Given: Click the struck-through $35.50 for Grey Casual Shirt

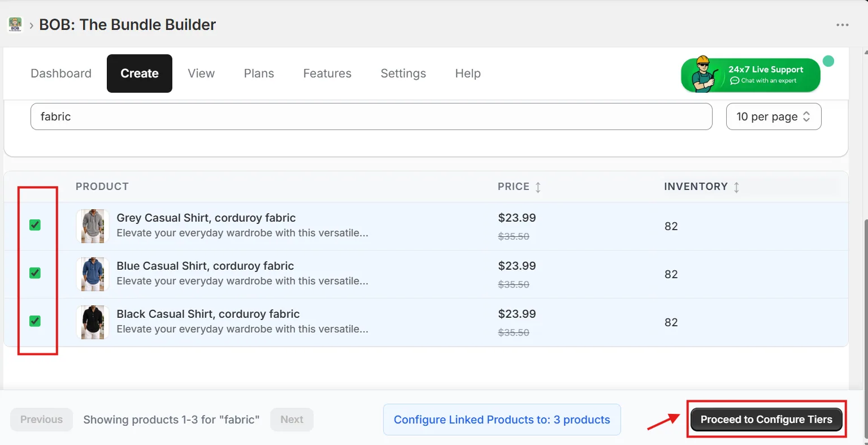Looking at the screenshot, I should point(514,236).
